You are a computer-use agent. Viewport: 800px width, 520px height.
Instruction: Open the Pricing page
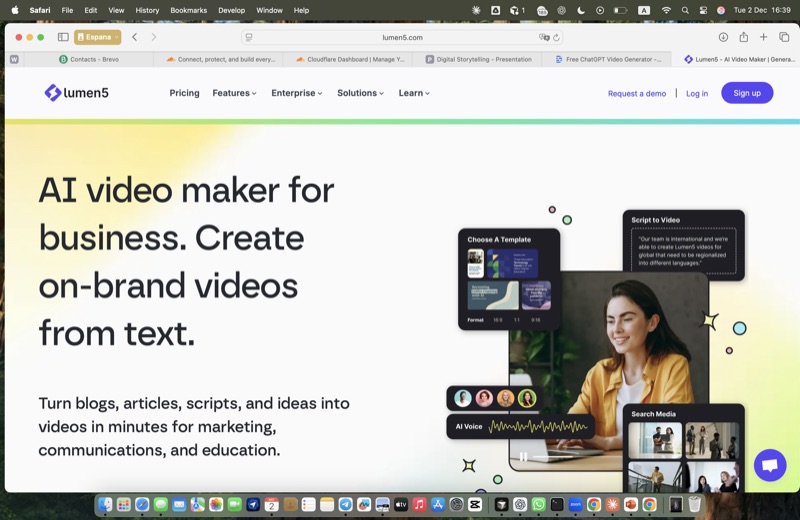point(184,93)
